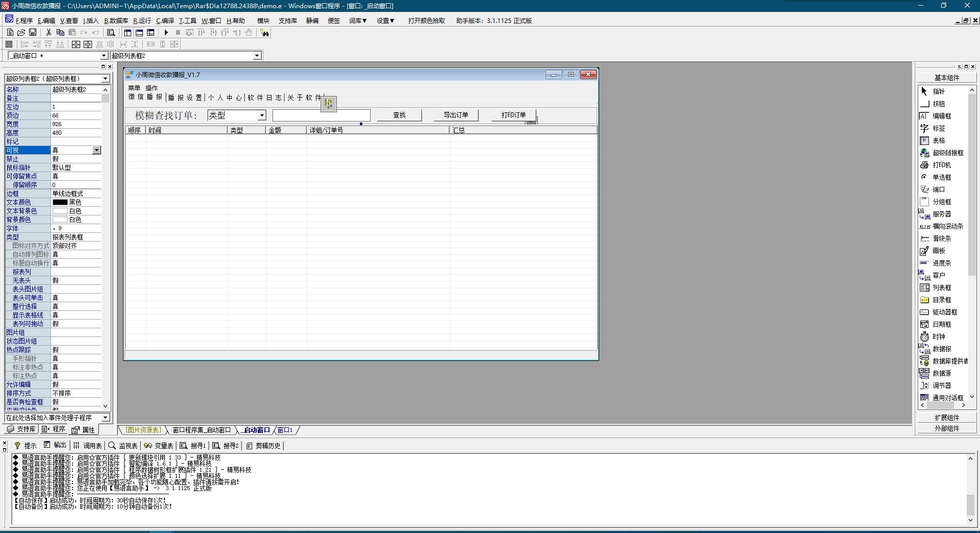Click the Save floppy disk icon
Screen dimensions: 980x533
33,32
